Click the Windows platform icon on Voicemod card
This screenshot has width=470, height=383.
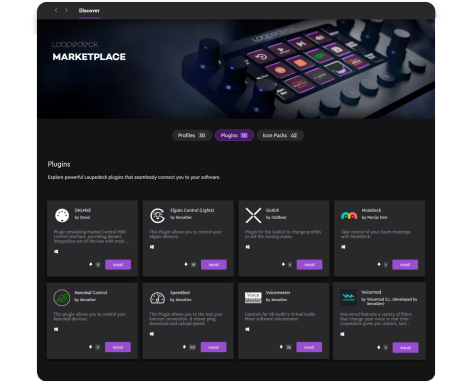pos(342,334)
